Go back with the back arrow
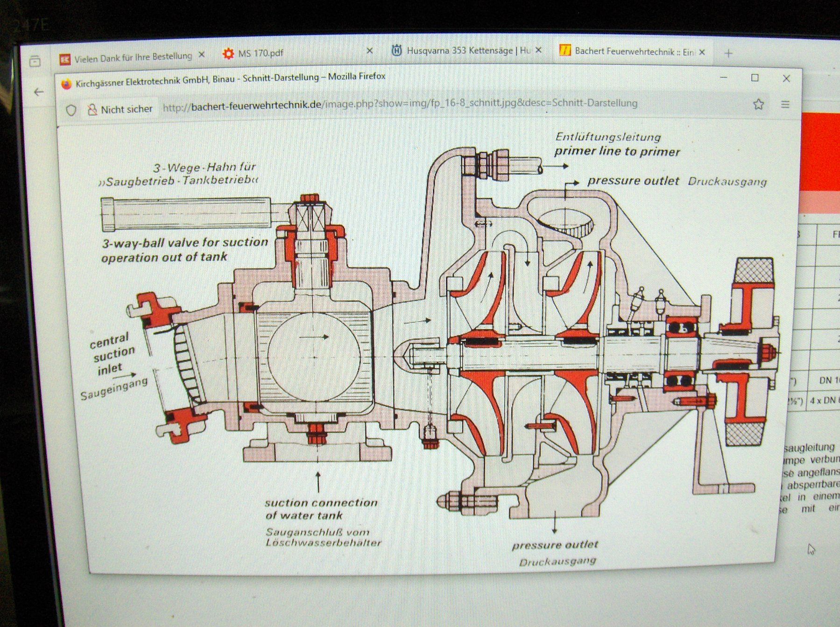The height and width of the screenshot is (627, 840). point(39,92)
